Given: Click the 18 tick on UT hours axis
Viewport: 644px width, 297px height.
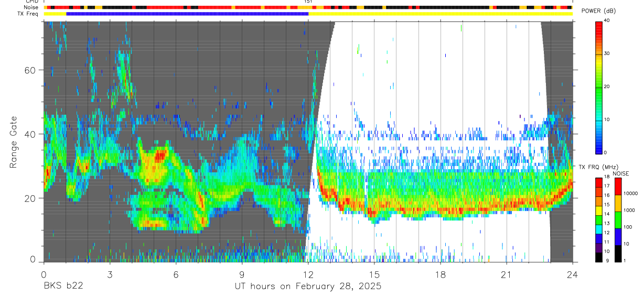Looking at the screenshot, I should pos(441,274).
